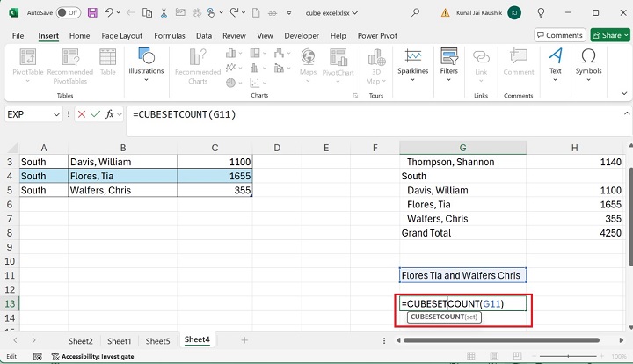
Task: Cancel formula entry with X icon
Action: 82,114
